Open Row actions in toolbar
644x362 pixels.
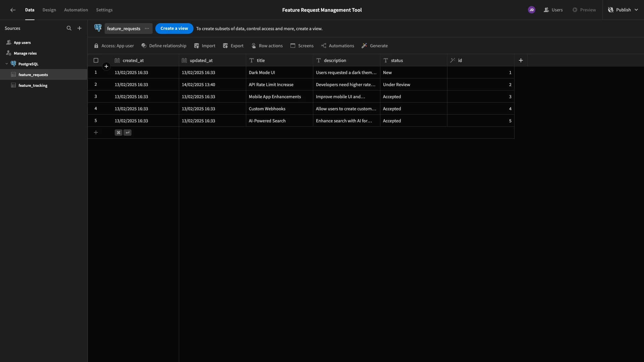tap(267, 46)
